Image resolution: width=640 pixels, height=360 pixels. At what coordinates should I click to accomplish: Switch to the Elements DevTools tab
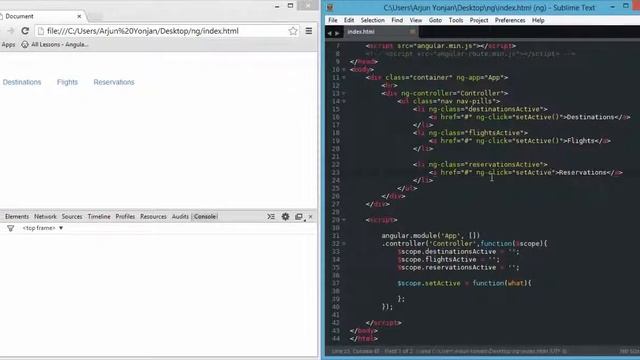coord(17,217)
